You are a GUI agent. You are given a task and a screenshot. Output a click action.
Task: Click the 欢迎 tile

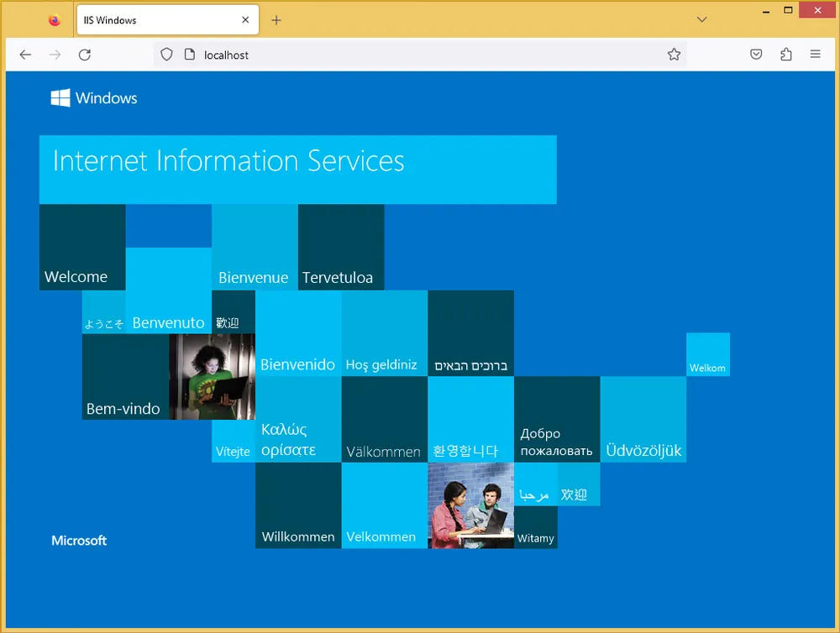tap(579, 484)
